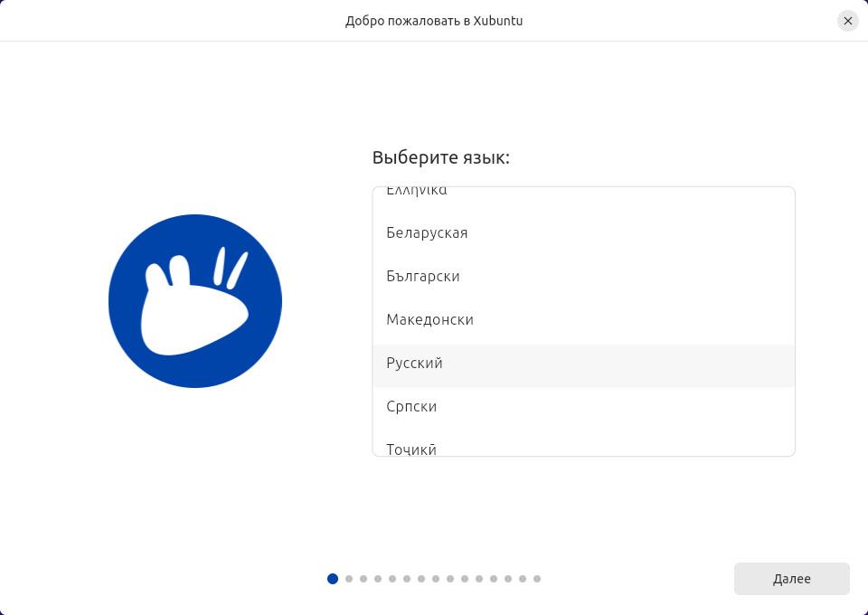Click the Xubuntu mouse logo
The width and height of the screenshot is (868, 615).
pyautogui.click(x=195, y=301)
